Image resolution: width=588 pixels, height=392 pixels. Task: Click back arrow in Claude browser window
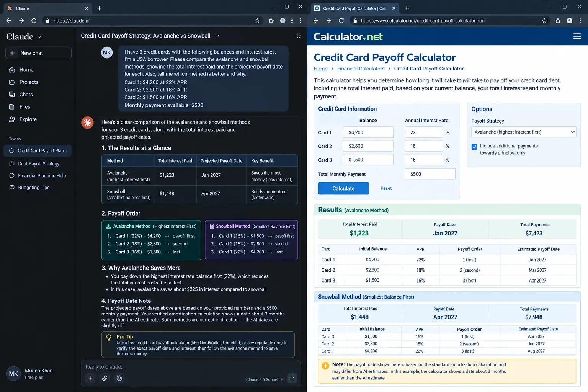(9, 21)
